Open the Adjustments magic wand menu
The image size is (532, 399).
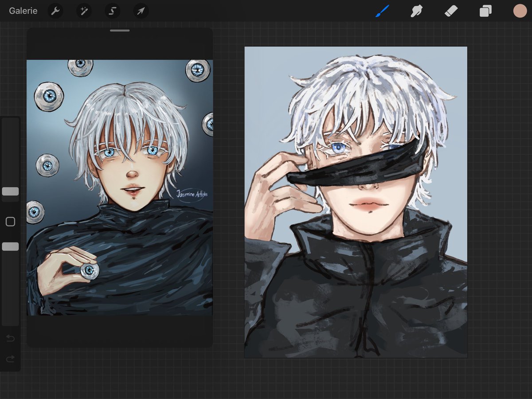pyautogui.click(x=84, y=11)
